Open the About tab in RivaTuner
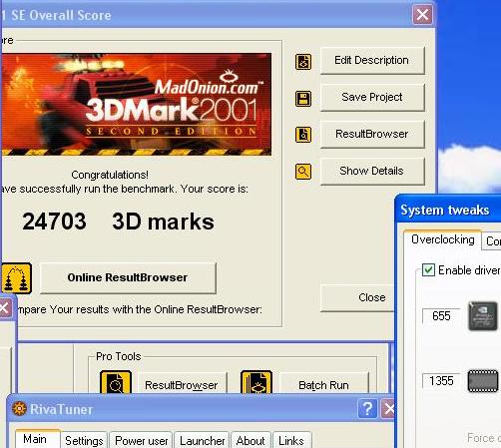Viewport: 501px width, 448px height. [x=250, y=441]
